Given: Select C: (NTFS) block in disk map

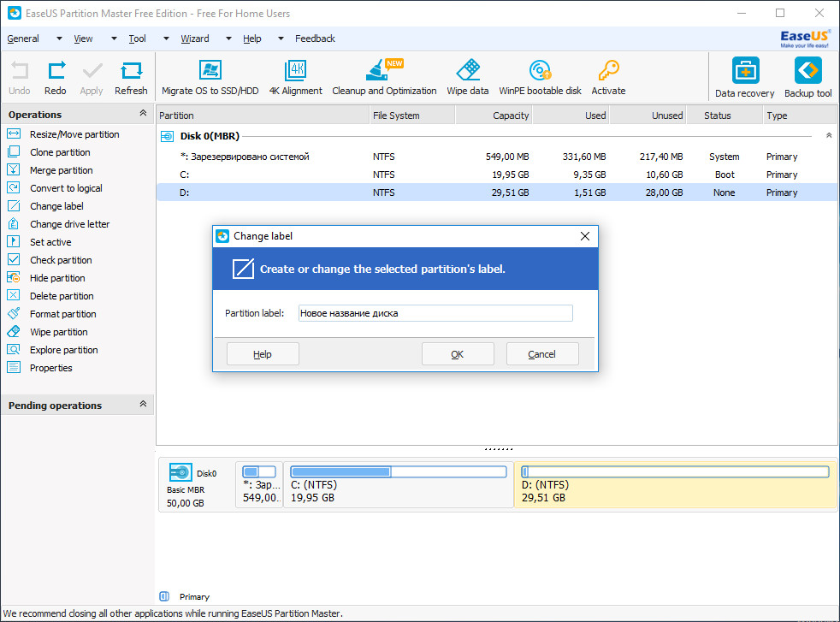Looking at the screenshot, I should click(x=398, y=485).
